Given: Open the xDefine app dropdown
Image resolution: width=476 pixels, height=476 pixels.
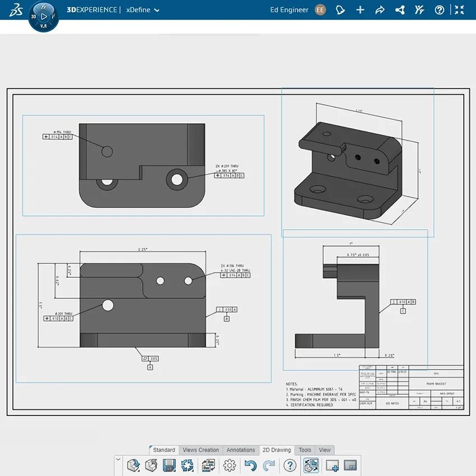Looking at the screenshot, I should 143,10.
